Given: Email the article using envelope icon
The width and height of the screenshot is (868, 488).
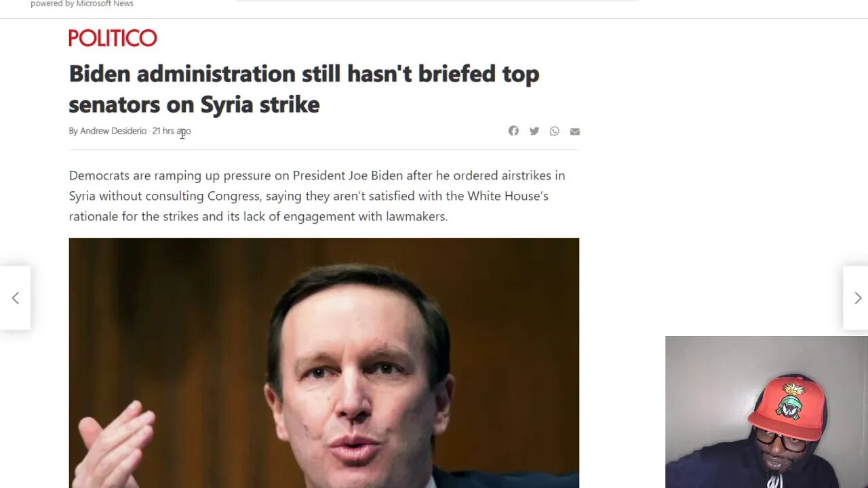Looking at the screenshot, I should [575, 131].
